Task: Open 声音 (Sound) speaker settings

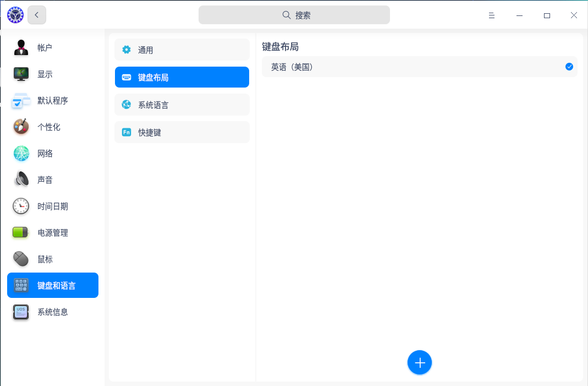Action: (x=21, y=180)
